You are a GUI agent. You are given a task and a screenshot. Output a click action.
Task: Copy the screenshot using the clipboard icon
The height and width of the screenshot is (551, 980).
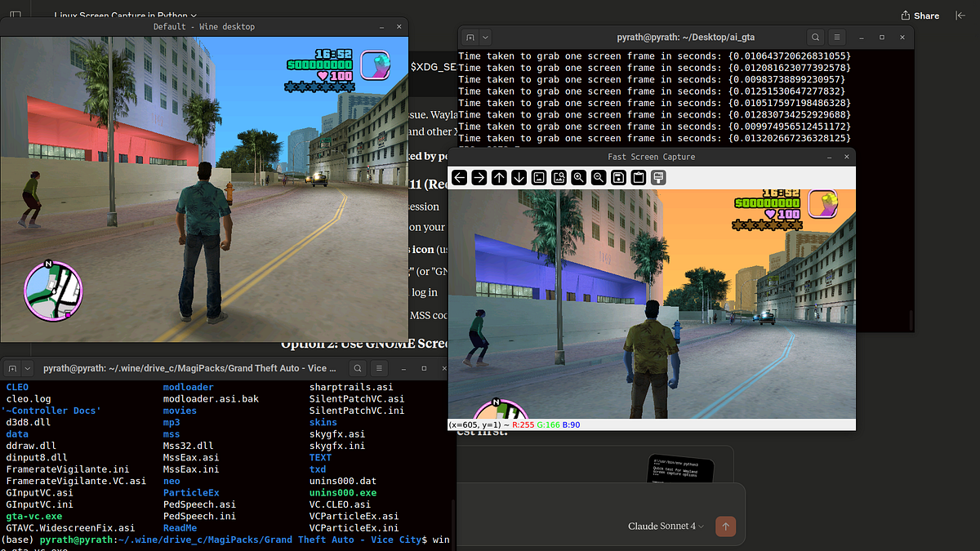[638, 177]
